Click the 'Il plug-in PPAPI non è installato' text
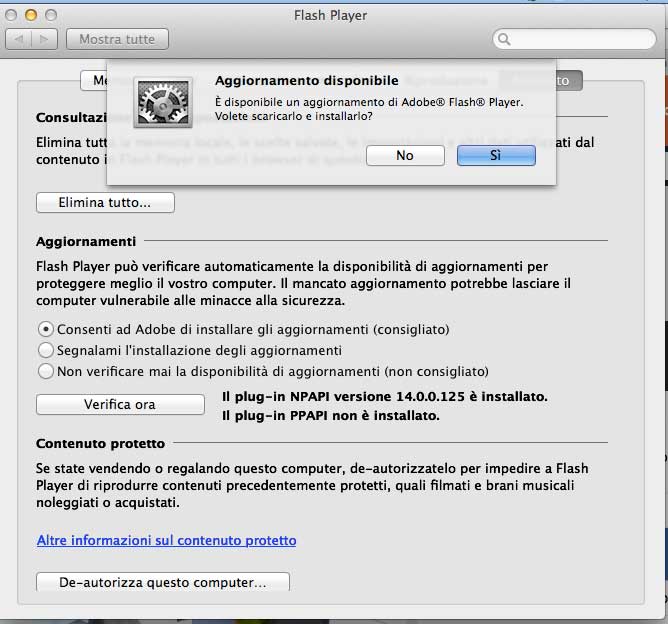Screen dimensions: 668x624 coord(331,416)
